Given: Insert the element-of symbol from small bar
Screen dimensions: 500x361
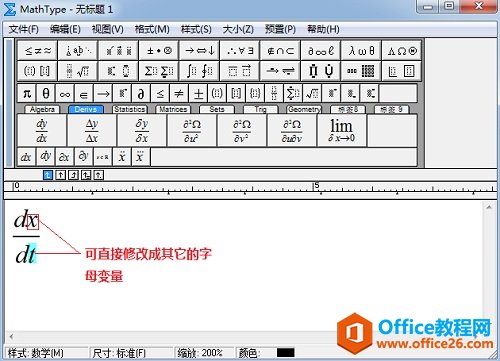Looking at the screenshot, I should click(84, 94).
